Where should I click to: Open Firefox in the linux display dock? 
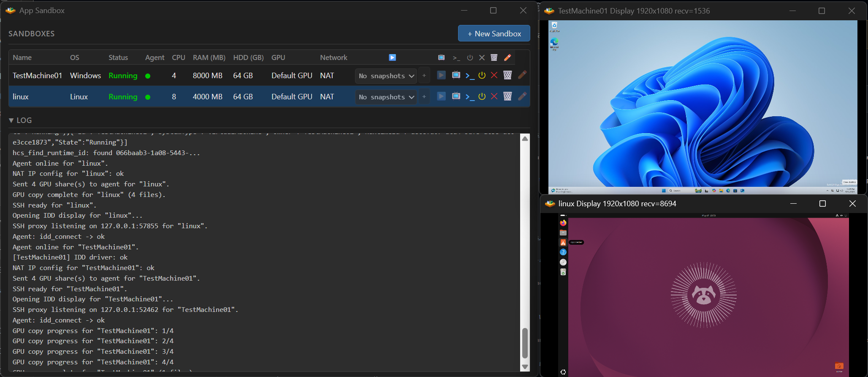(563, 223)
